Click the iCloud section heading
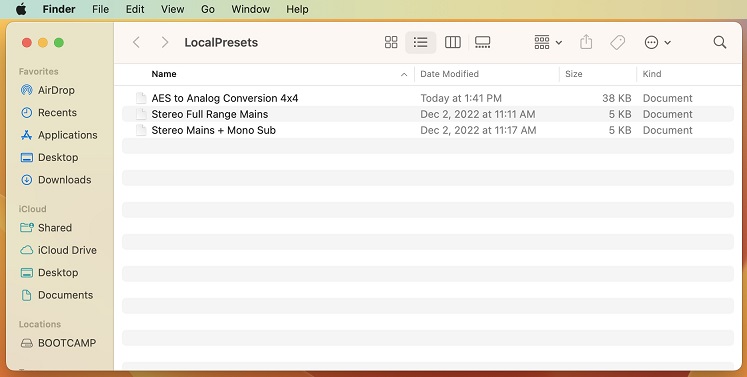Image resolution: width=747 pixels, height=377 pixels. click(x=32, y=209)
